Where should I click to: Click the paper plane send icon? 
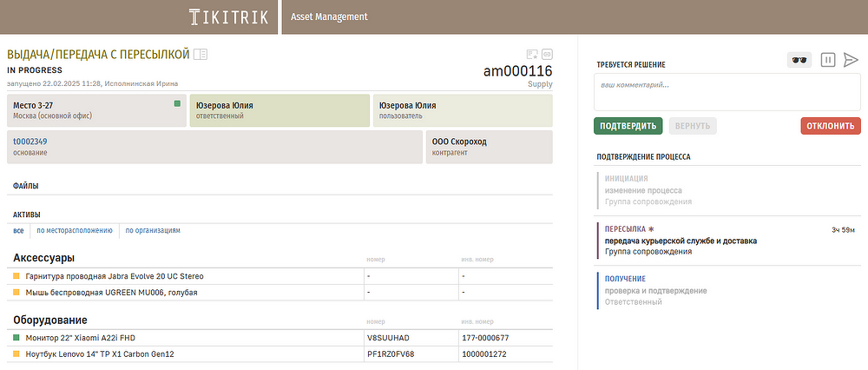(x=851, y=60)
